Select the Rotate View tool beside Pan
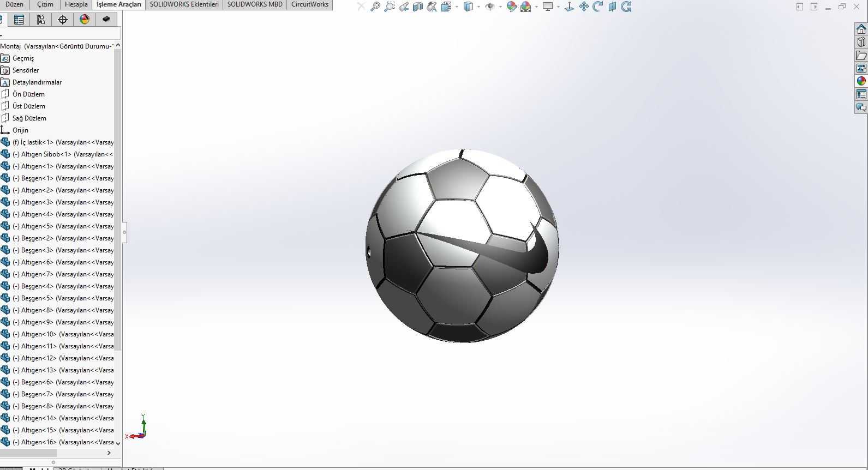Image resolution: width=868 pixels, height=470 pixels. coord(598,7)
